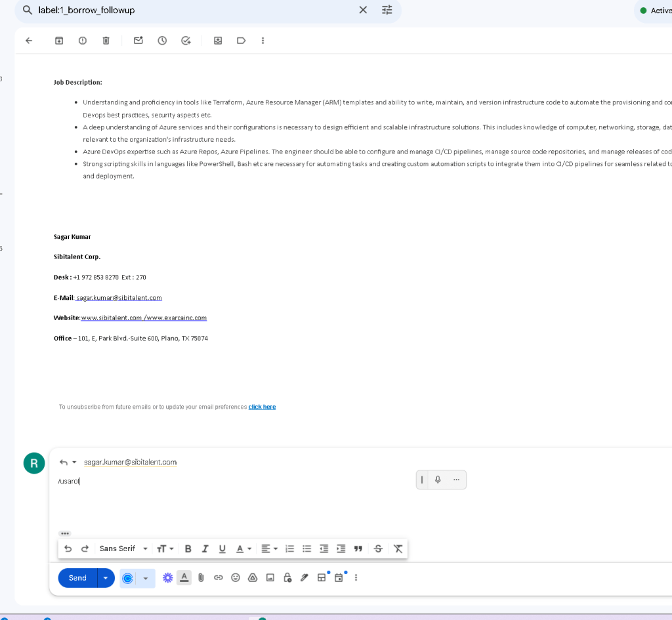Viewport: 672px width, 620px height.
Task: Insert a numbered list
Action: coord(289,549)
